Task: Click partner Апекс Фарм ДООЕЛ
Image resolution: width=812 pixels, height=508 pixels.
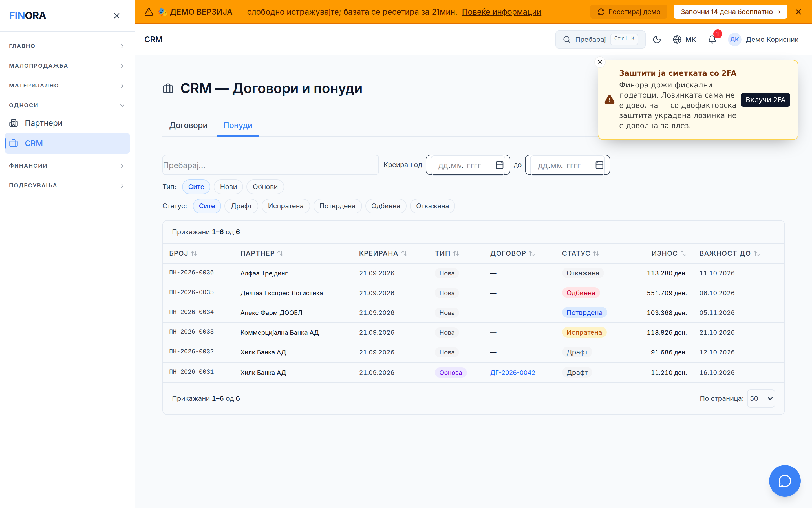Action: click(271, 313)
